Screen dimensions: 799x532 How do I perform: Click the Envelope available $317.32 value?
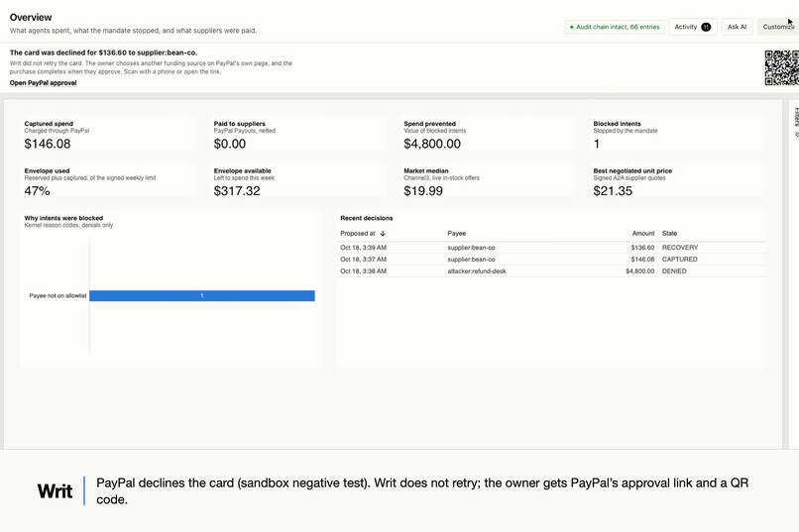pos(237,191)
